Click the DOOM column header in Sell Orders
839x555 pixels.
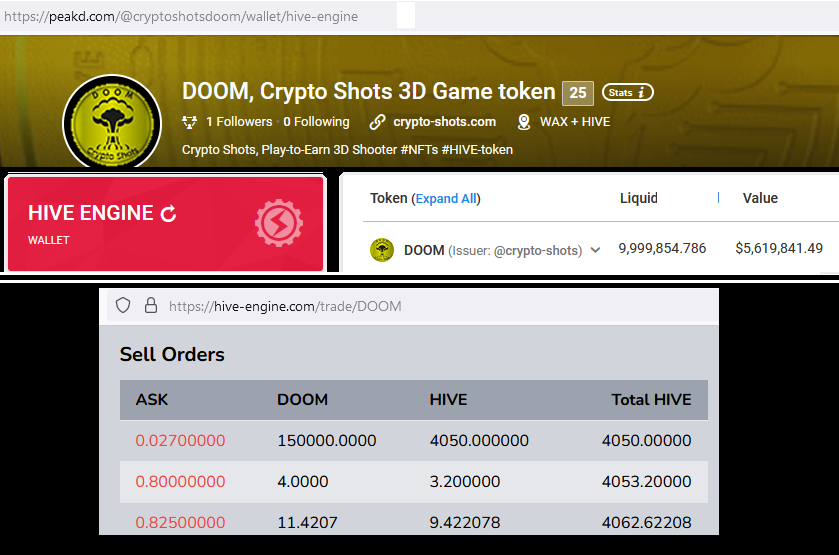tap(302, 400)
